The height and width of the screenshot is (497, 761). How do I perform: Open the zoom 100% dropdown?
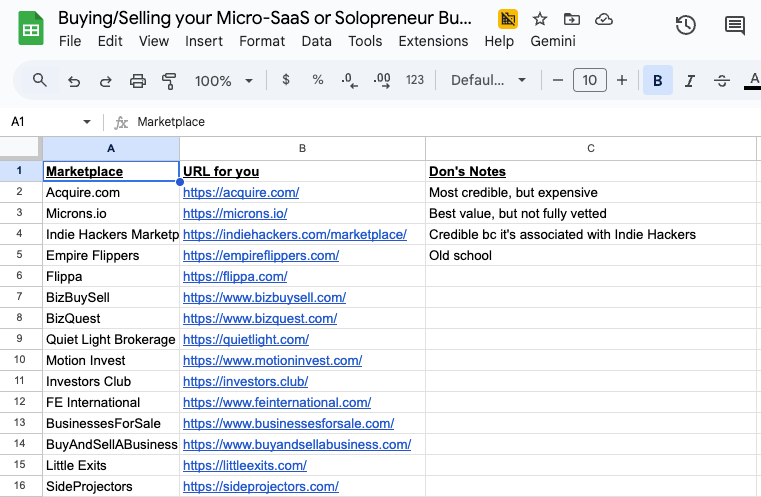tap(224, 81)
